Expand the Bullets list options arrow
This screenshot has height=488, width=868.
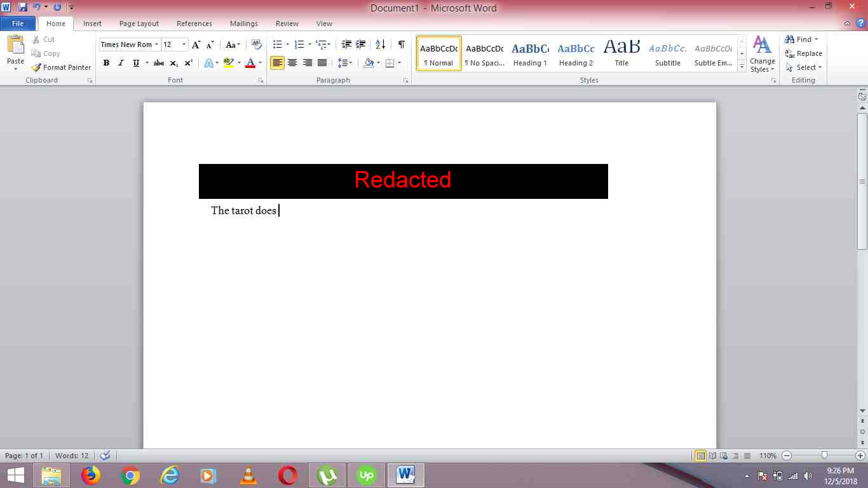[x=287, y=44]
